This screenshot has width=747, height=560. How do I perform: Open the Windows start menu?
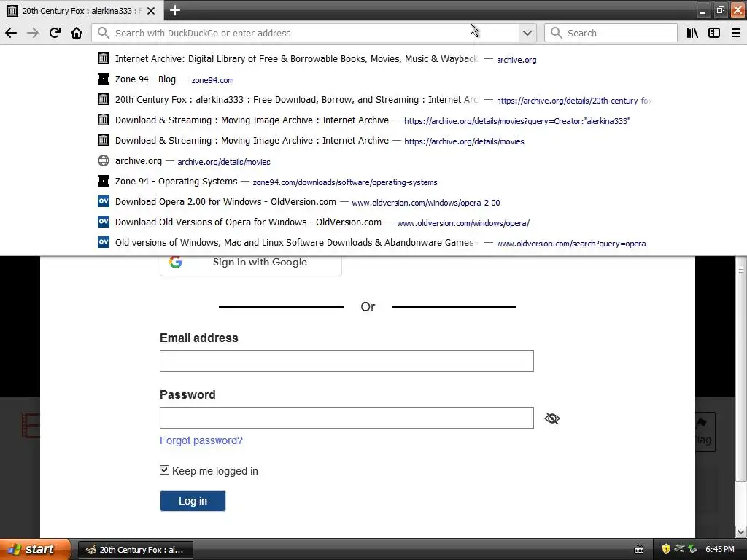tap(34, 549)
